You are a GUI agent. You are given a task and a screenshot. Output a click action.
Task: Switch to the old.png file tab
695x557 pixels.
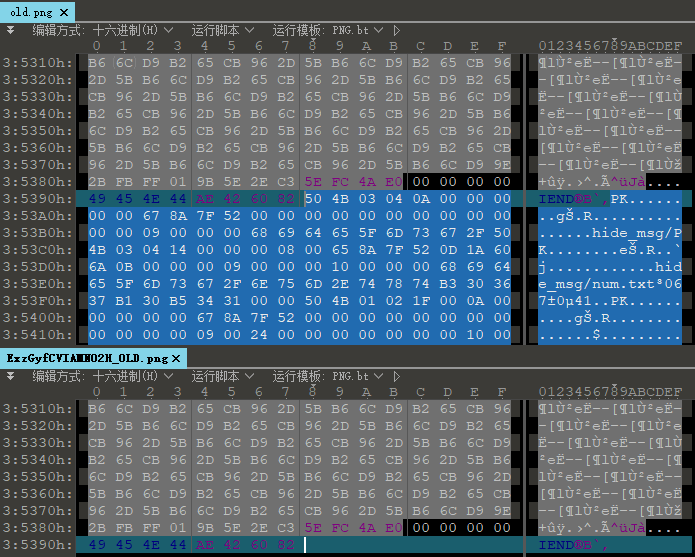point(26,11)
